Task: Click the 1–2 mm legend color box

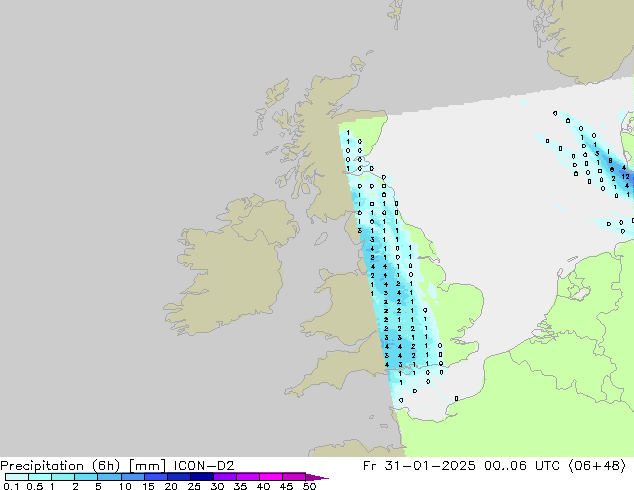Action: coord(63,477)
